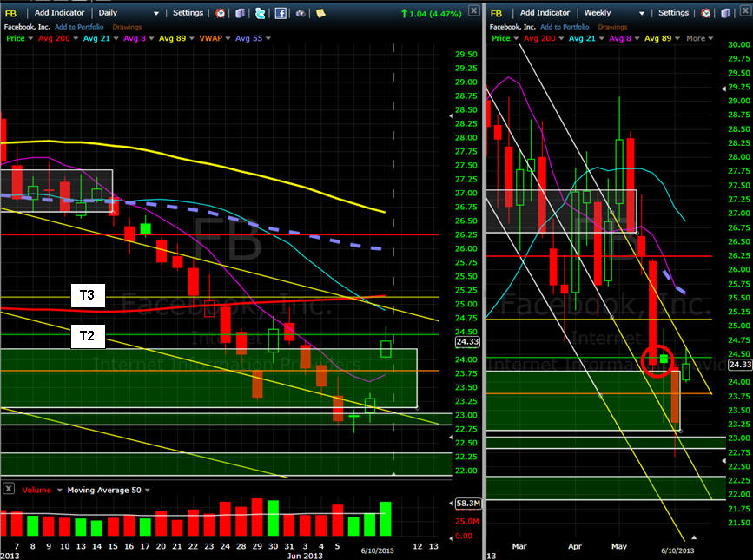Click the Facebook share icon
The width and height of the screenshot is (753, 560).
click(x=281, y=13)
